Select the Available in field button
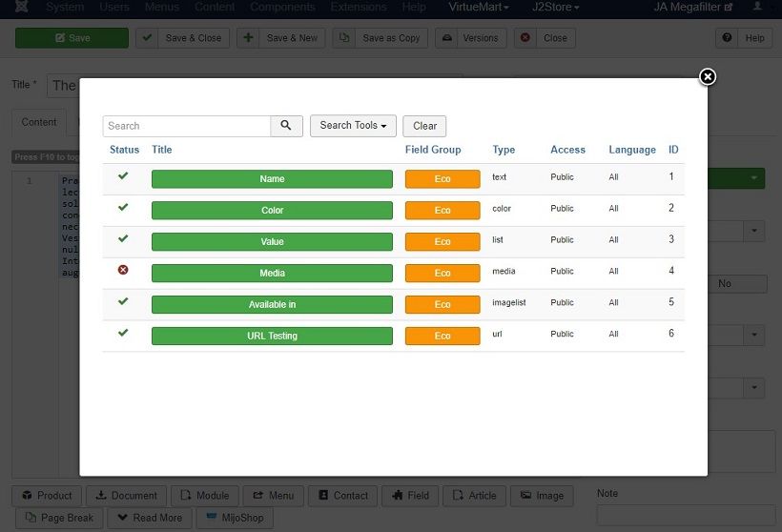The image size is (782, 532). click(x=272, y=305)
